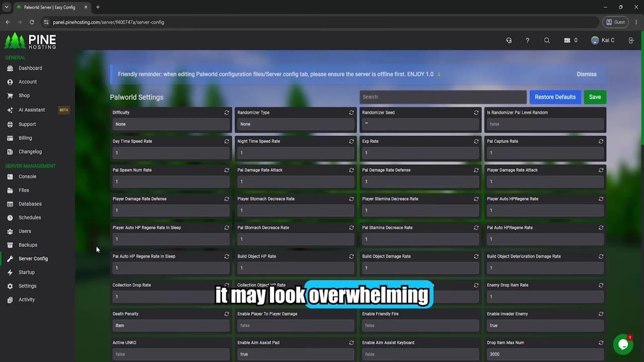
Task: Click the Activity clipboard icon
Action: click(10, 300)
